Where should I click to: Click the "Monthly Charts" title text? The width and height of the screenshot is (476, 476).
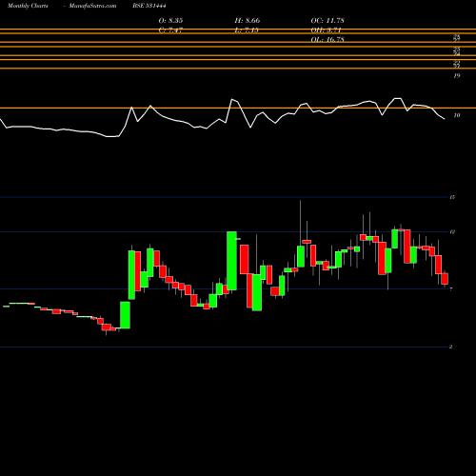28,6
